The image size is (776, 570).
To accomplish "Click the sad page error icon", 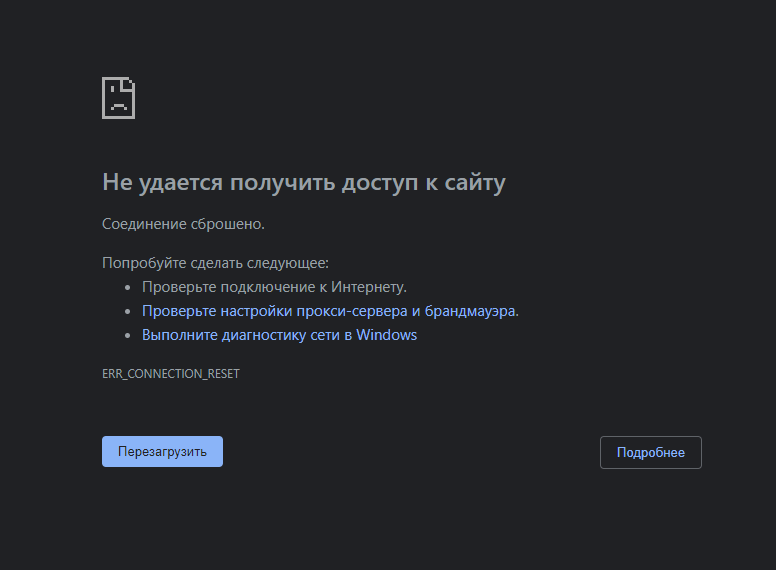I will (x=118, y=98).
